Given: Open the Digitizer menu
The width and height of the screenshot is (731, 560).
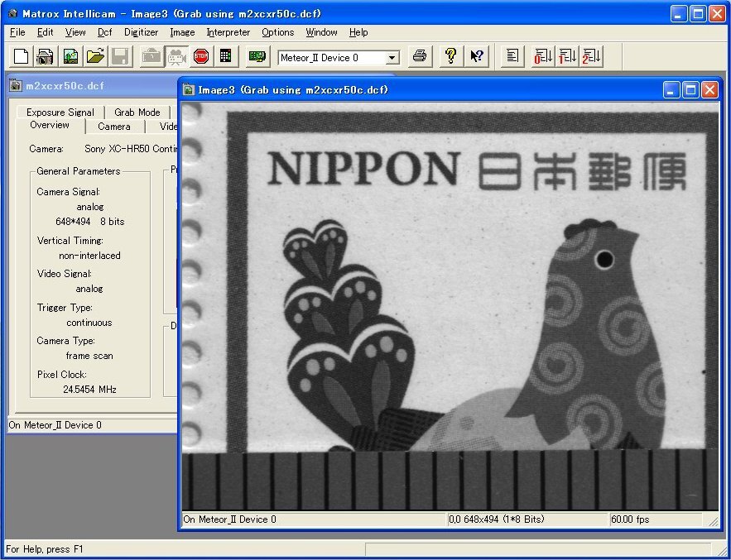Looking at the screenshot, I should point(141,32).
